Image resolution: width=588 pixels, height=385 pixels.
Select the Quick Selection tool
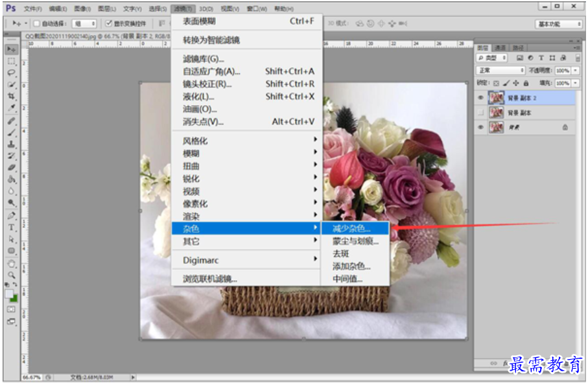click(12, 85)
